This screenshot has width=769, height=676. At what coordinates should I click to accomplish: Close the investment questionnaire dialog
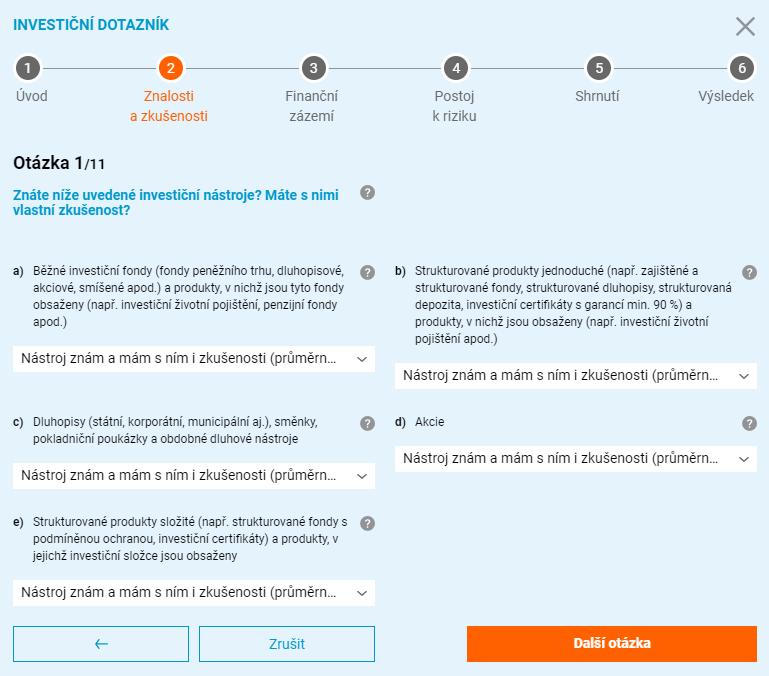[x=745, y=26]
